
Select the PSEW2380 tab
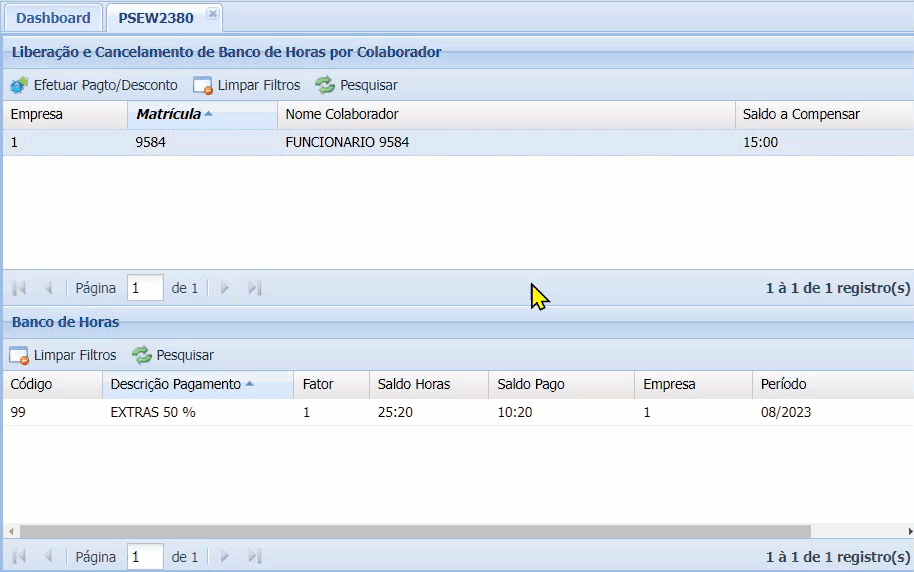coord(156,18)
